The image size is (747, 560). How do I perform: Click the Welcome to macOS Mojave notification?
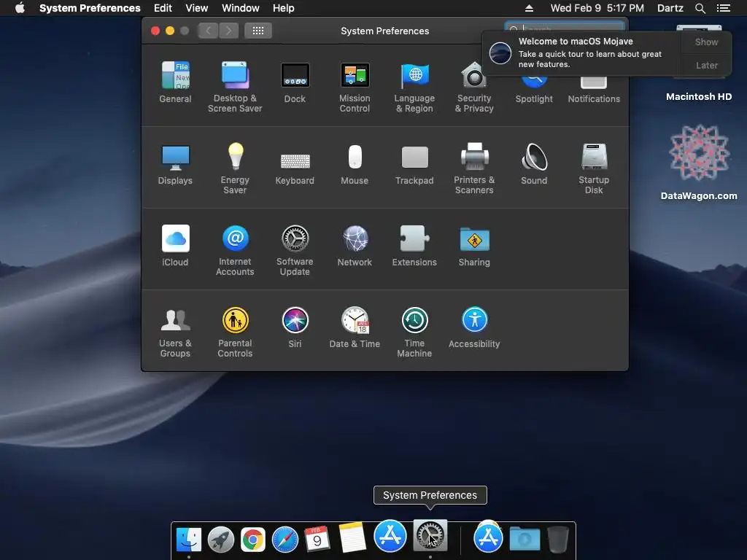[581, 52]
